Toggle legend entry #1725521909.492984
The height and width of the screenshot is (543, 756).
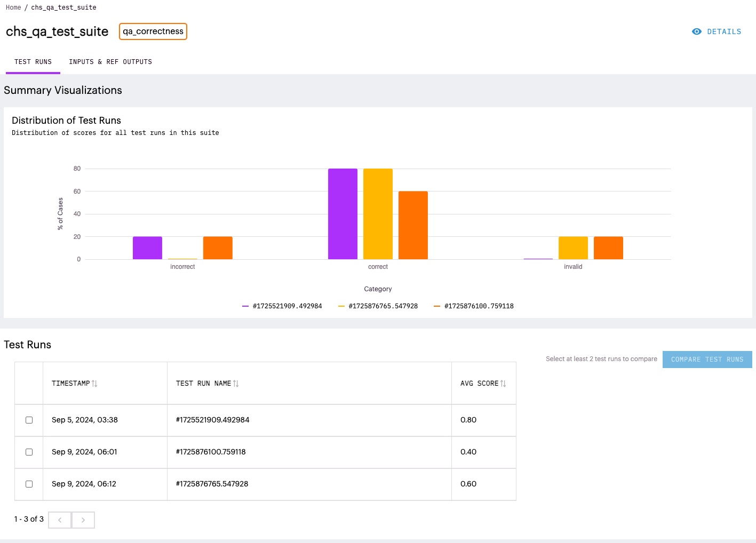point(282,306)
